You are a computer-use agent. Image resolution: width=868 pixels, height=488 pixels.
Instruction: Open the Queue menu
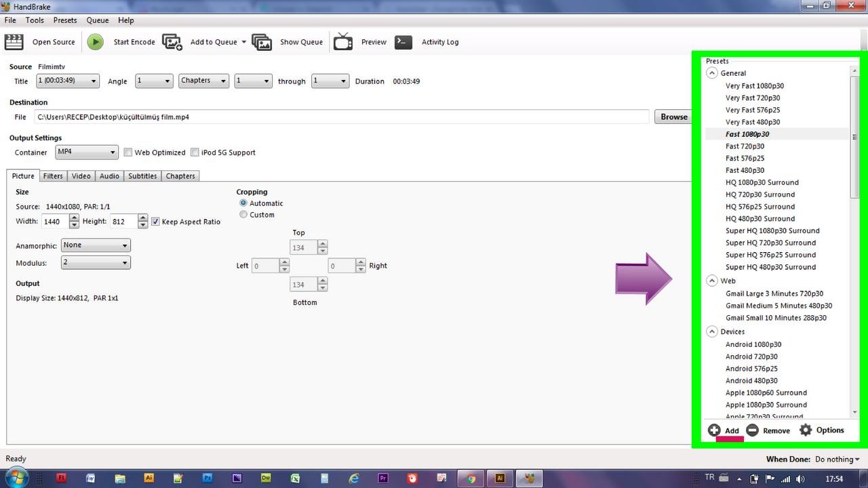tap(98, 20)
